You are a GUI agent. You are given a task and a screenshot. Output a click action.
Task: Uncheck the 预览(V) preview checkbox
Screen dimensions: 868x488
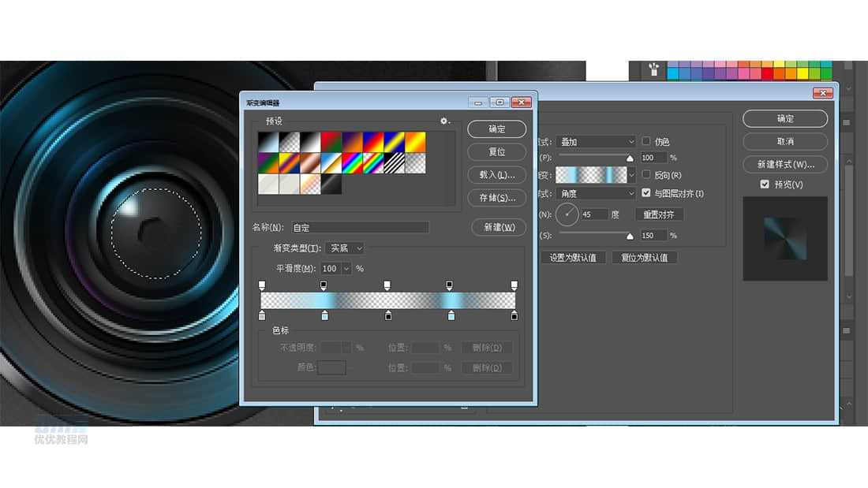point(765,184)
